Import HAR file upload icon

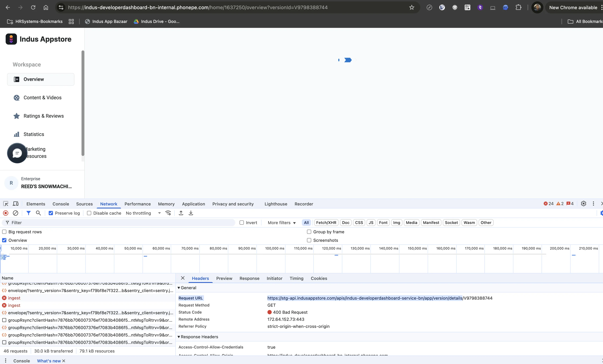click(181, 213)
